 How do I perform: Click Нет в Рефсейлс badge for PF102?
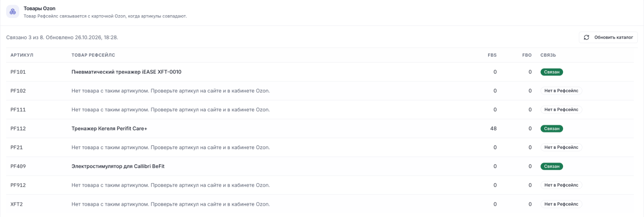561,91
